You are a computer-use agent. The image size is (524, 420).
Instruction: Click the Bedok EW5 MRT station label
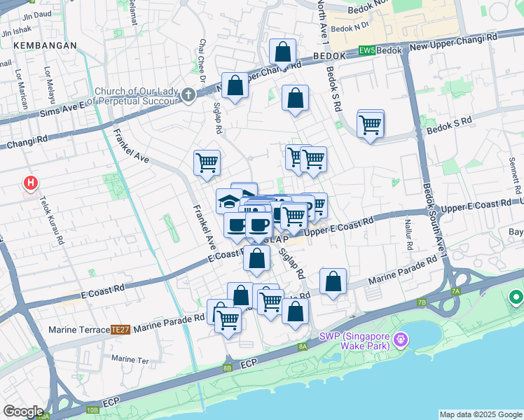coord(382,50)
